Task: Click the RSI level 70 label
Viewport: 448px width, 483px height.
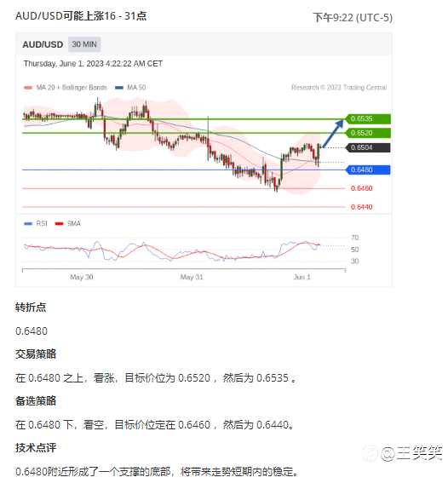Action: coord(355,238)
